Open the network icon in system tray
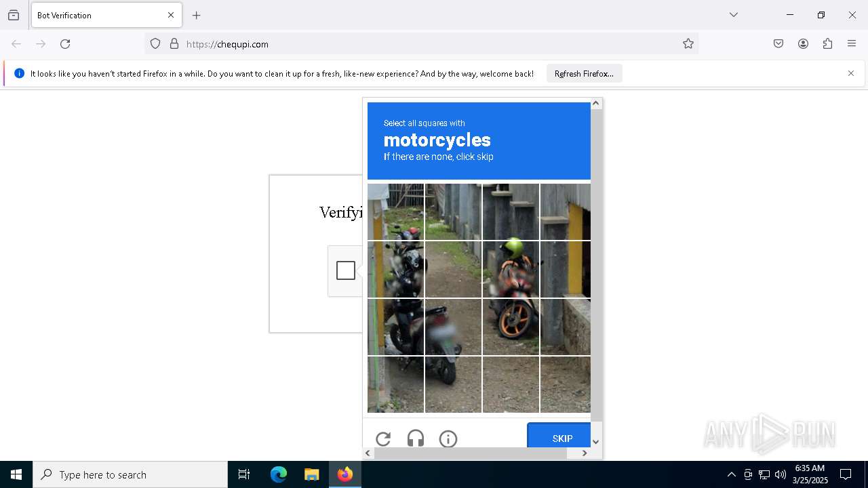The height and width of the screenshot is (488, 868). [x=764, y=474]
